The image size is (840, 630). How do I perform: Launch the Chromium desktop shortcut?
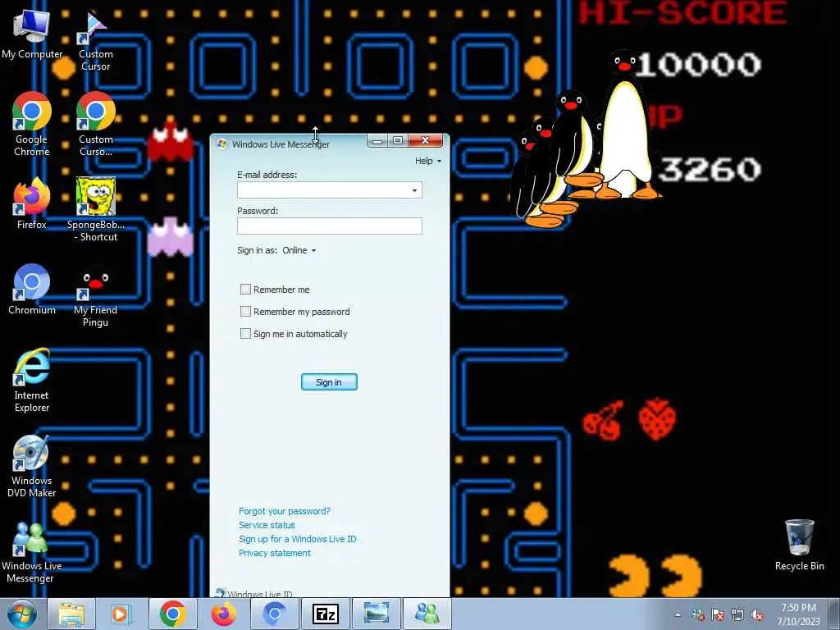[32, 290]
